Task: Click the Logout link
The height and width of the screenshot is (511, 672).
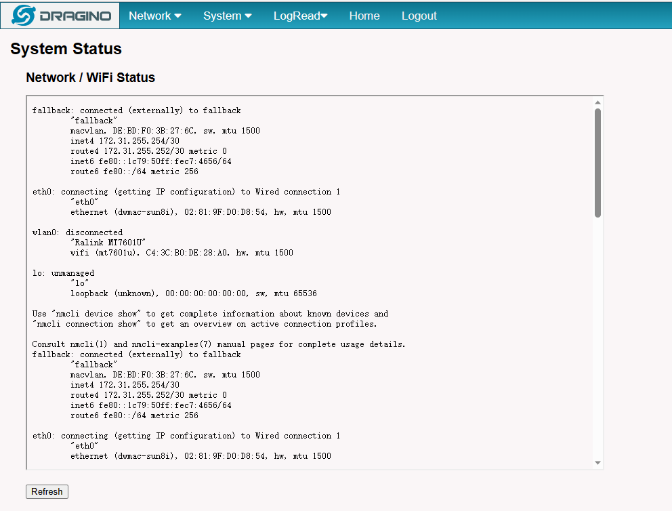Action: pos(419,16)
